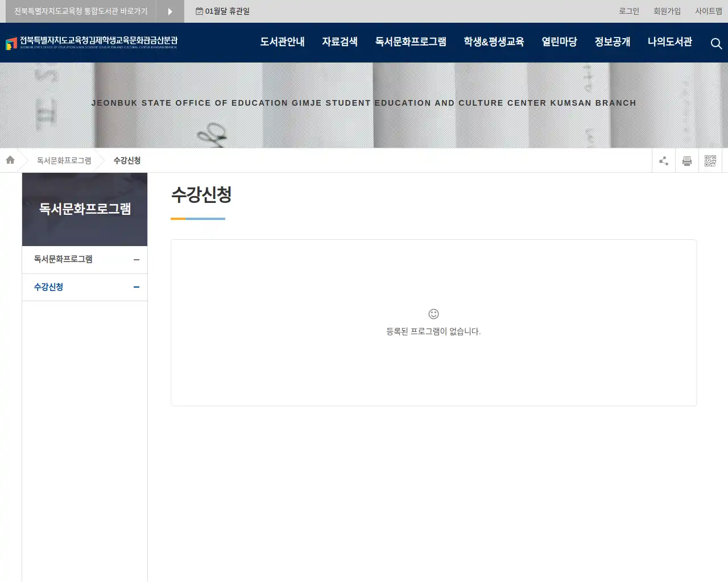The width and height of the screenshot is (728, 582).
Task: Show the QR code icon
Action: (710, 161)
